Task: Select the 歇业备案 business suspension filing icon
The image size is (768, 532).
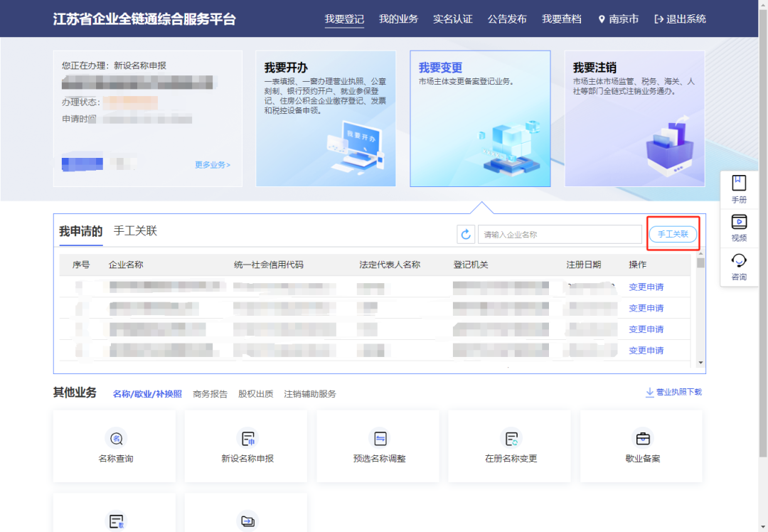Action: coord(641,439)
